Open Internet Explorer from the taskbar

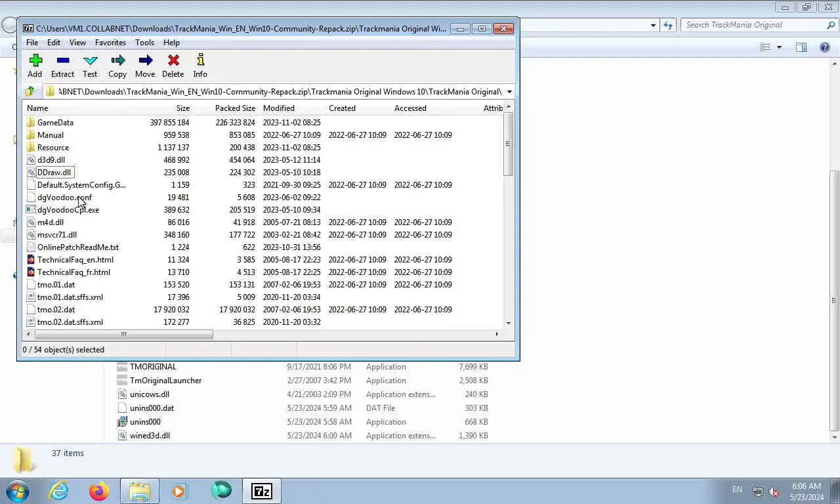click(59, 491)
